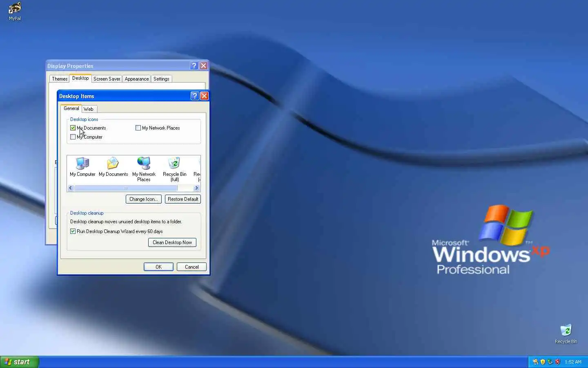Click the red shield security alert tray icon
The image size is (588, 368).
point(557,362)
